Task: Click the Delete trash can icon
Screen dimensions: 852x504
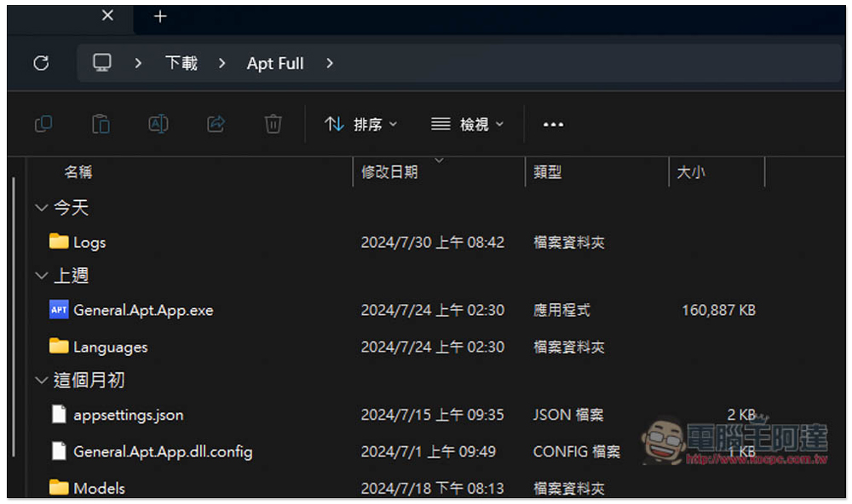Action: coord(273,123)
